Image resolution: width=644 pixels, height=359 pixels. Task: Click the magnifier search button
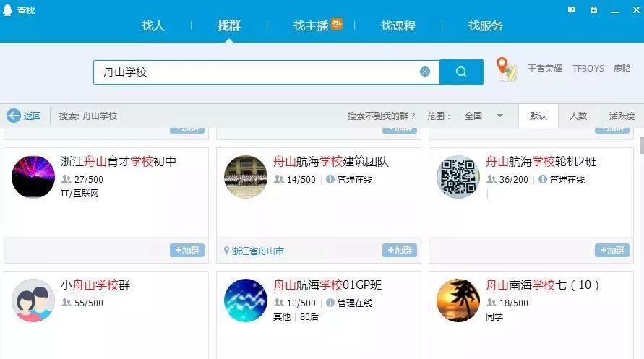tap(461, 72)
